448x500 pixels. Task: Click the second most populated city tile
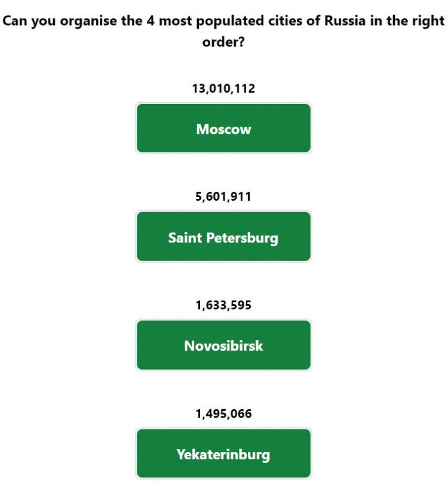click(x=223, y=237)
